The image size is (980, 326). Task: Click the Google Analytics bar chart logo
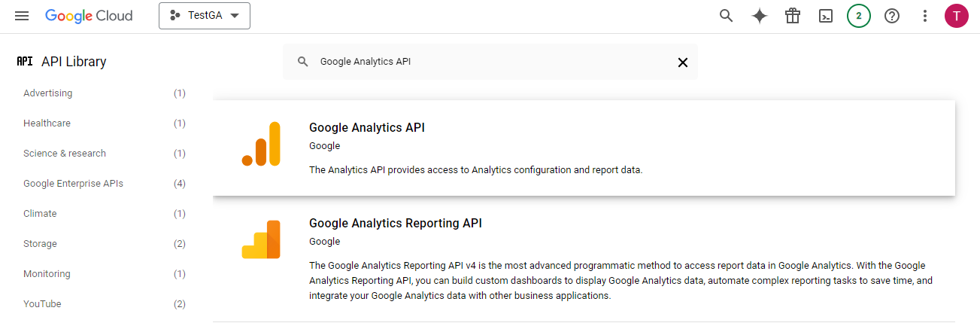click(261, 144)
